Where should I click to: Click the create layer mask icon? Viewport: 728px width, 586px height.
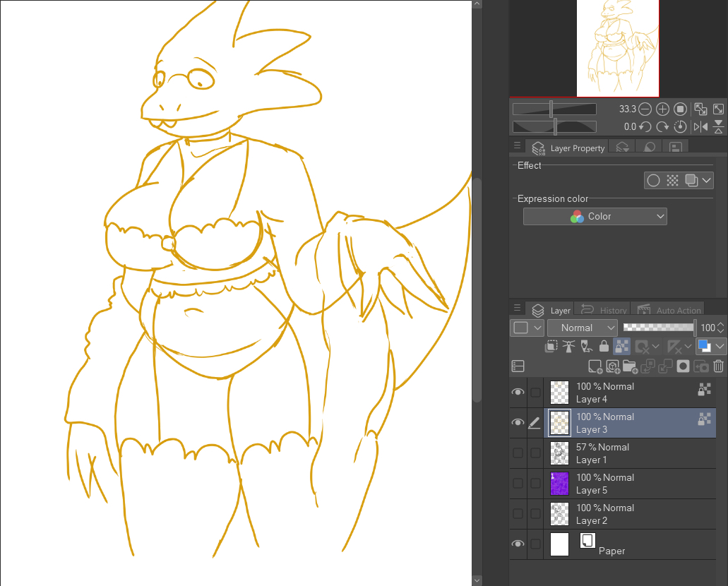(683, 366)
